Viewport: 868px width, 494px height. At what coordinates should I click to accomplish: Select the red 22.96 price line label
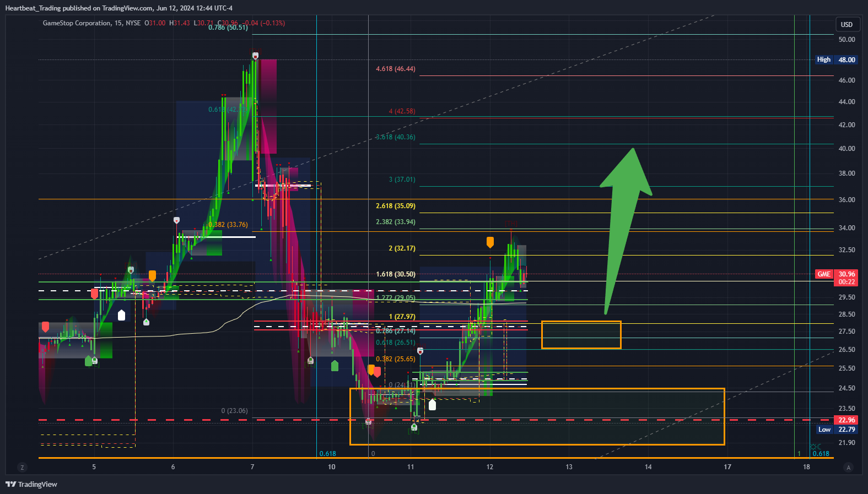(847, 420)
